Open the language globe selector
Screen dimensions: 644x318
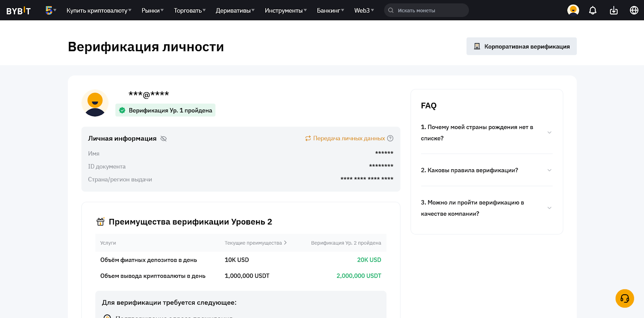[634, 10]
